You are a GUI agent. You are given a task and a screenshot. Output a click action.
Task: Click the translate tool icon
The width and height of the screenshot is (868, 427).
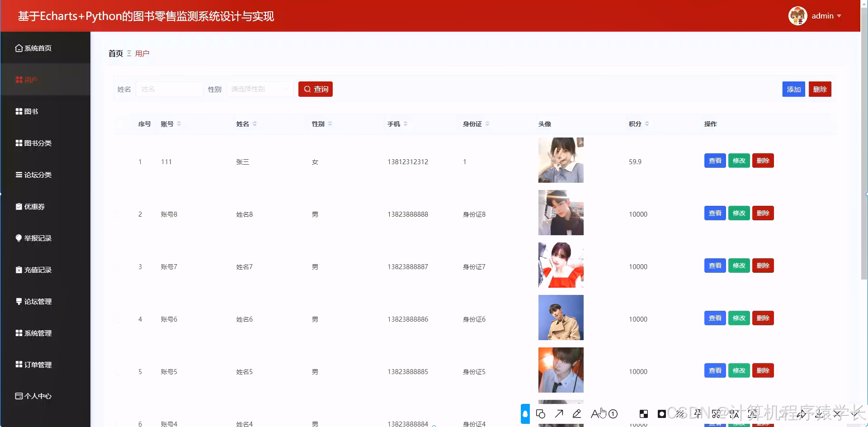coord(734,414)
